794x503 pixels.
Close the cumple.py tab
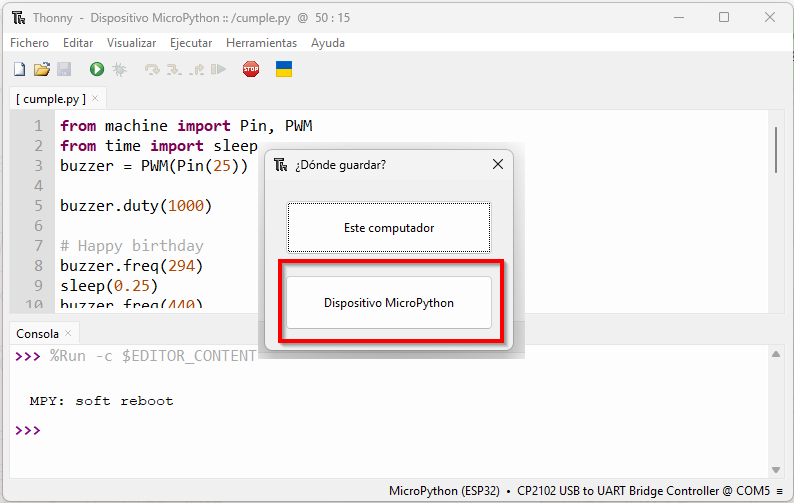95,99
